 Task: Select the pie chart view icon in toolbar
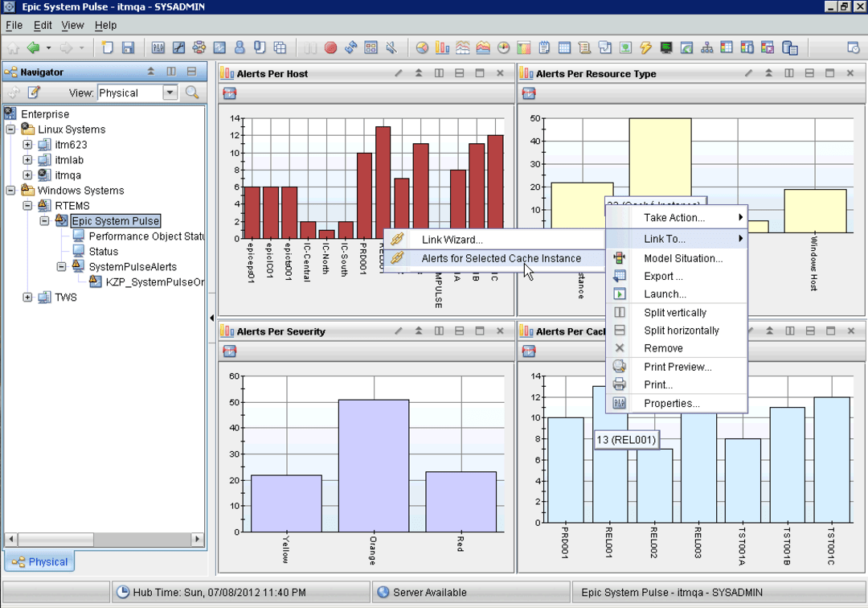coord(421,47)
